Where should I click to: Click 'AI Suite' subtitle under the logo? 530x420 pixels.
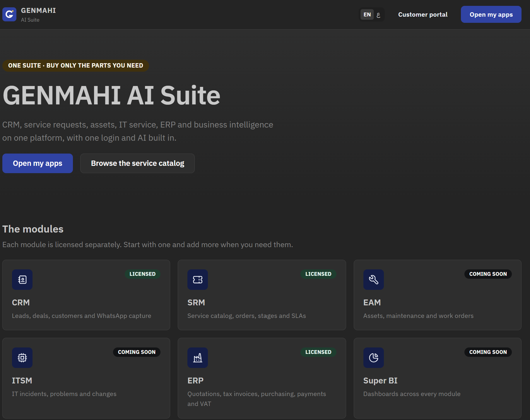tap(30, 20)
